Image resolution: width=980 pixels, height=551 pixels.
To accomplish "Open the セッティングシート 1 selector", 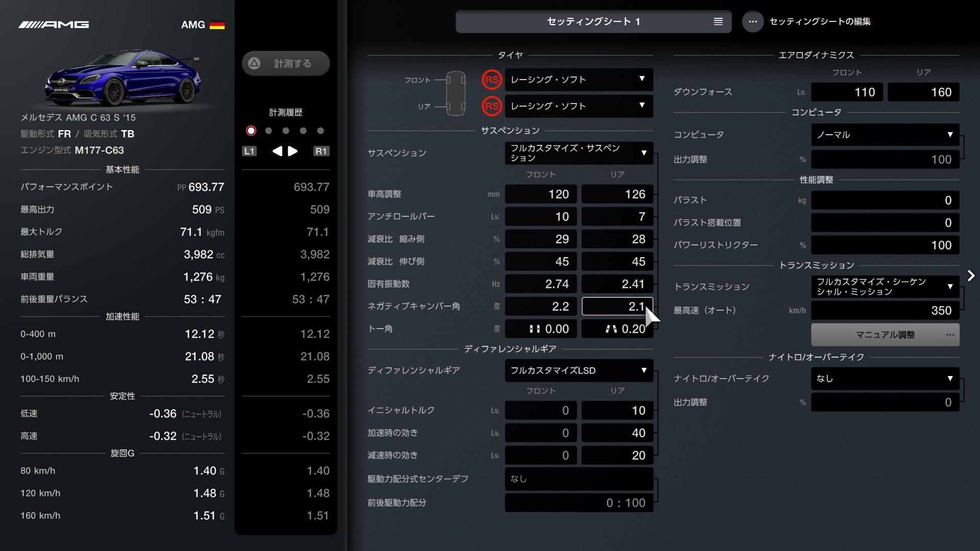I will pyautogui.click(x=594, y=21).
